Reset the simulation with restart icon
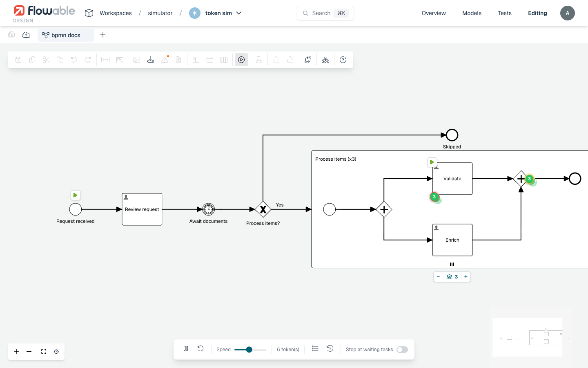The image size is (588, 368). tap(200, 349)
